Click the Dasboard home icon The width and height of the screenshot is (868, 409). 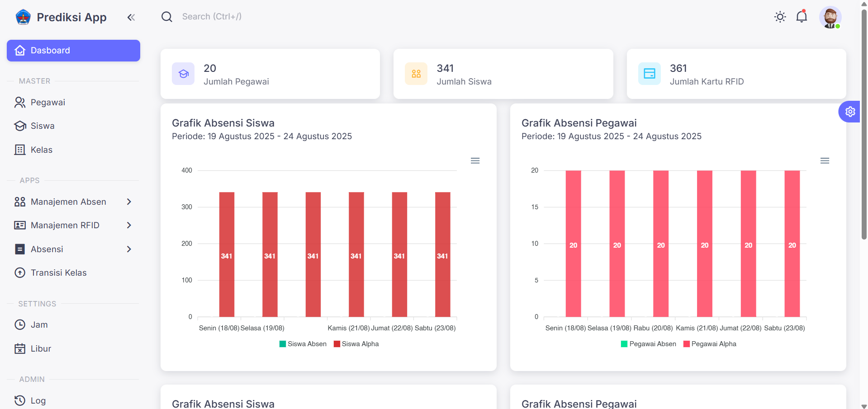(x=20, y=51)
